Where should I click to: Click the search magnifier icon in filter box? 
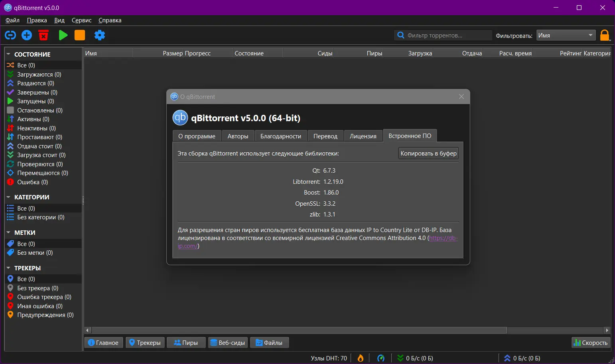click(x=401, y=35)
